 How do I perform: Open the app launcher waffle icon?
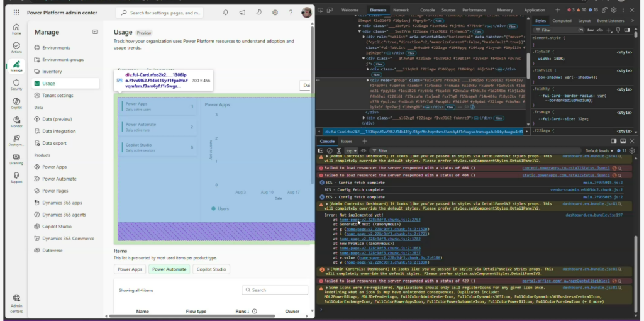[16, 13]
